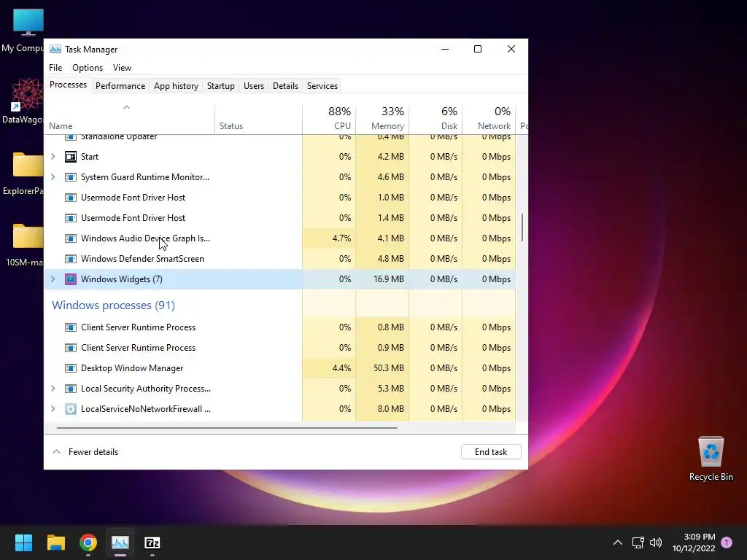Click System Guard Runtime Monitor icon

click(71, 177)
